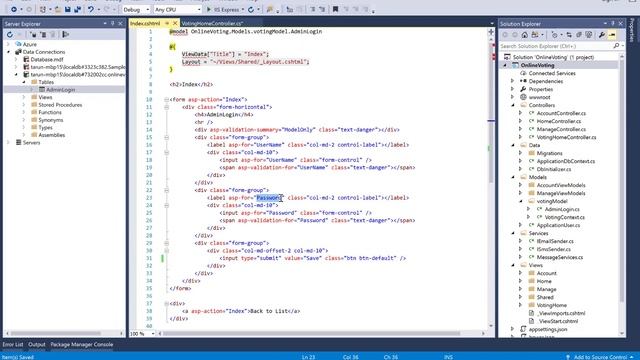The height and width of the screenshot is (360, 640).
Task: Click the rightmost Server Explorer toolbar icon
Action: click(x=65, y=35)
